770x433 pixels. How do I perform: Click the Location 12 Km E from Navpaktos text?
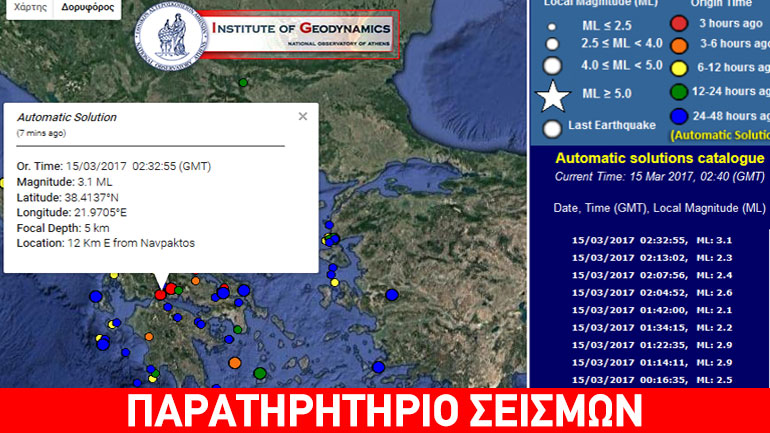click(x=106, y=243)
